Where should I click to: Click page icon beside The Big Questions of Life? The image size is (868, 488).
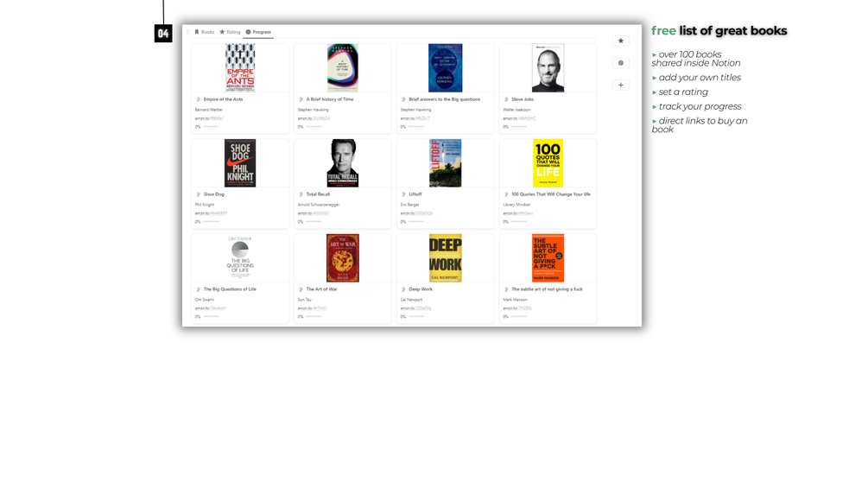click(198, 289)
